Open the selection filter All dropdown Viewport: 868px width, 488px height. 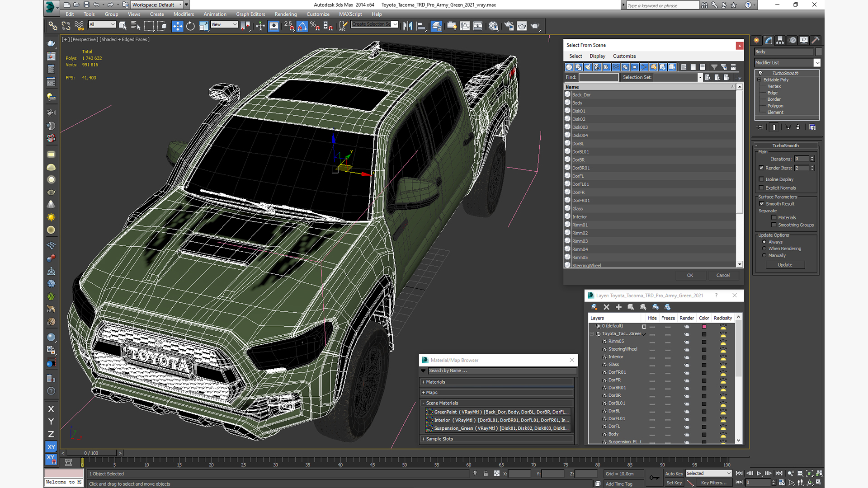tap(102, 24)
